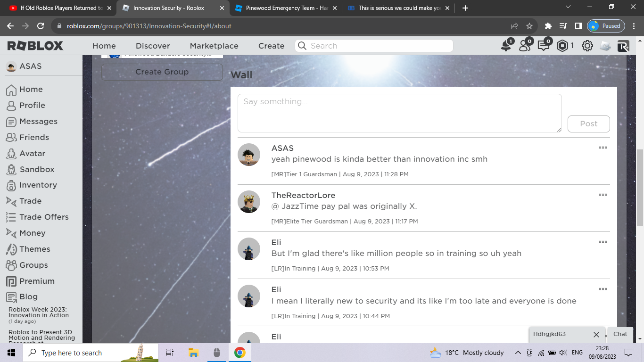Open Home in the top navigation
The height and width of the screenshot is (362, 644).
point(104,46)
